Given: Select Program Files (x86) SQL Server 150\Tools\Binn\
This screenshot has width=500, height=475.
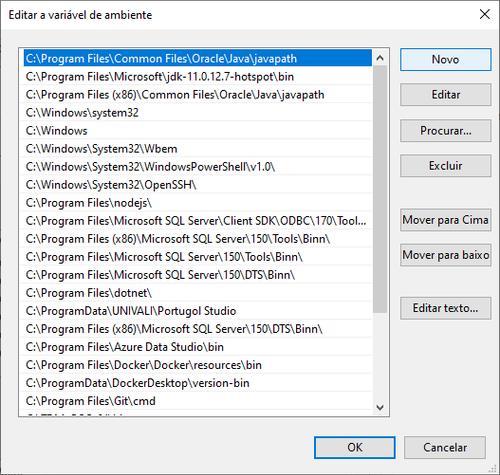Looking at the screenshot, I should point(198,239).
